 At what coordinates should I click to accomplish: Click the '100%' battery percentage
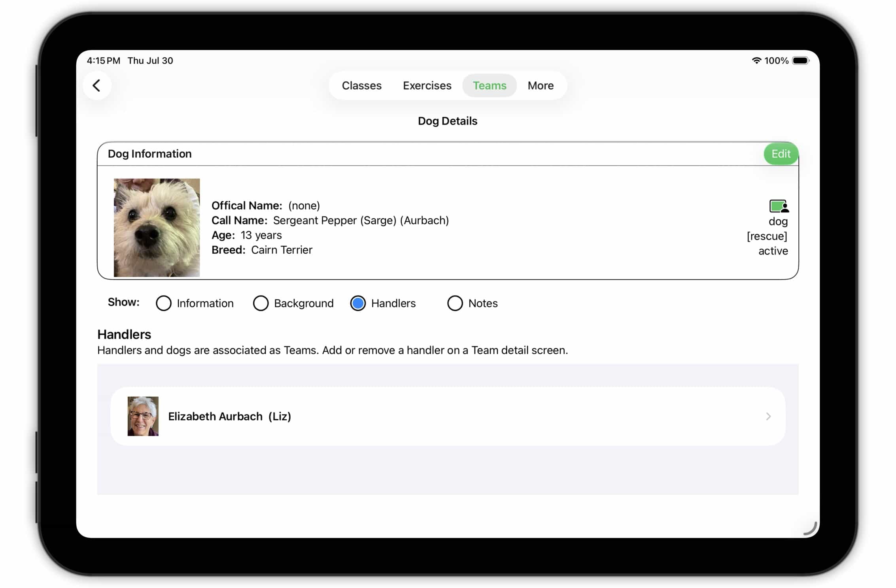776,60
